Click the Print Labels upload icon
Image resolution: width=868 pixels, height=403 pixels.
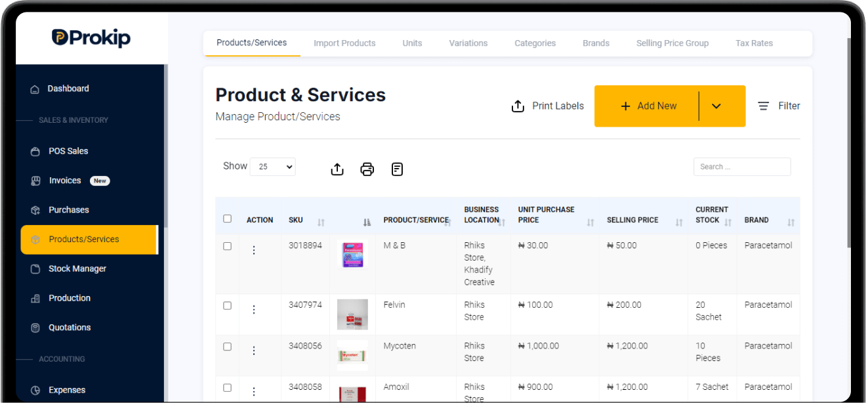tap(518, 106)
